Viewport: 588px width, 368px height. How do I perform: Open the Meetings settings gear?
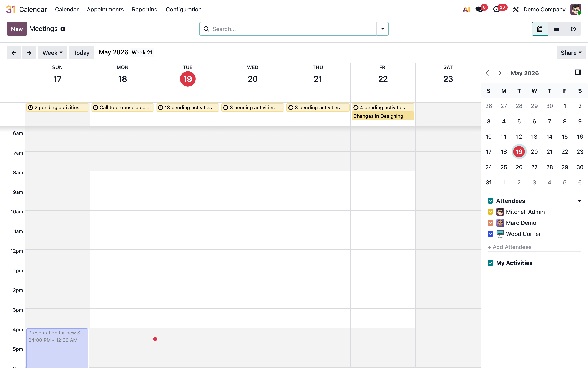pos(63,29)
